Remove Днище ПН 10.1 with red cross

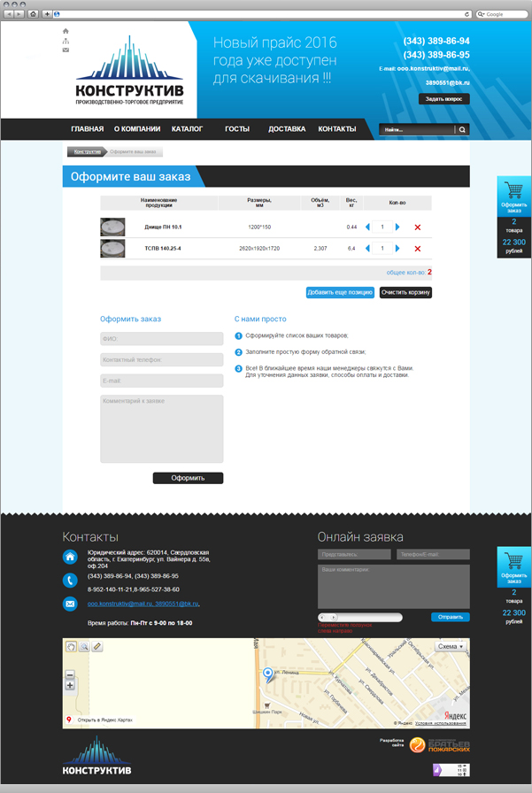[x=418, y=227]
